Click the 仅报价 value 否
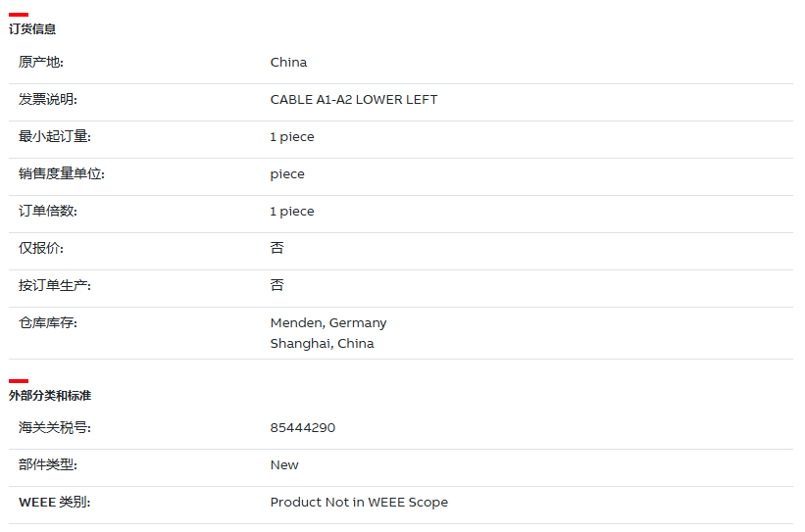The height and width of the screenshot is (532, 805). pos(277,248)
